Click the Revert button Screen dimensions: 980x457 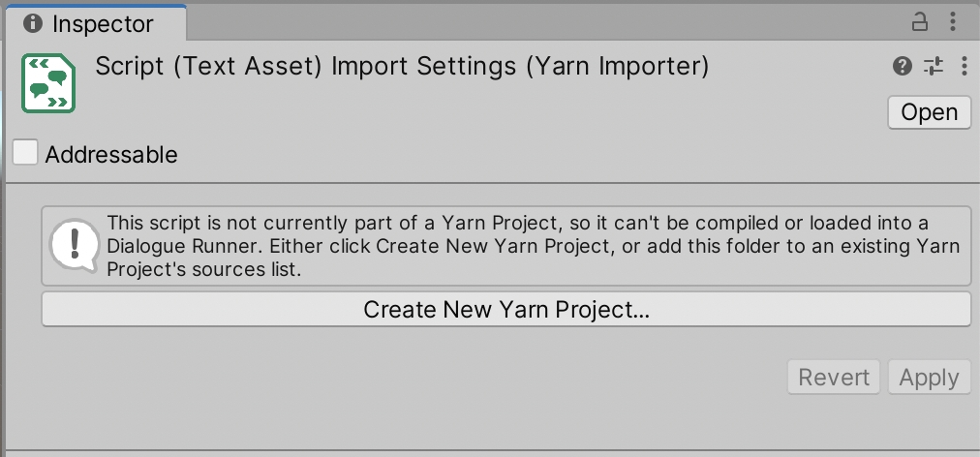pos(834,378)
